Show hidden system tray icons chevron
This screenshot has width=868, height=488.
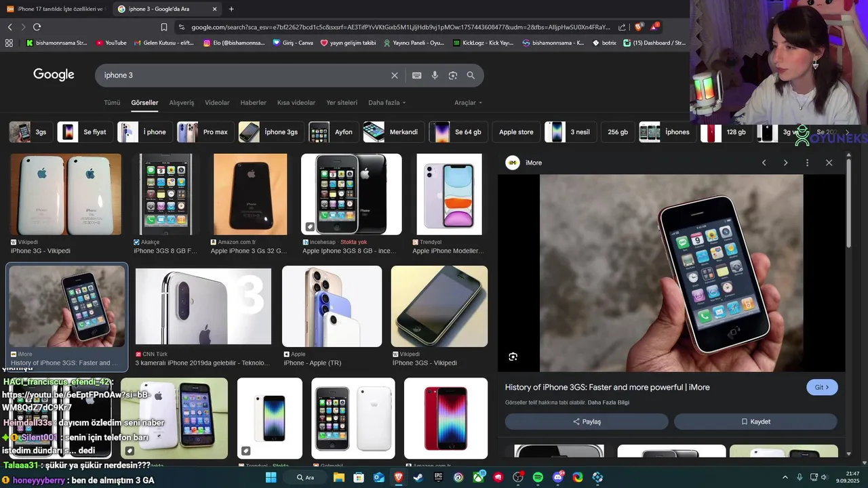785,477
